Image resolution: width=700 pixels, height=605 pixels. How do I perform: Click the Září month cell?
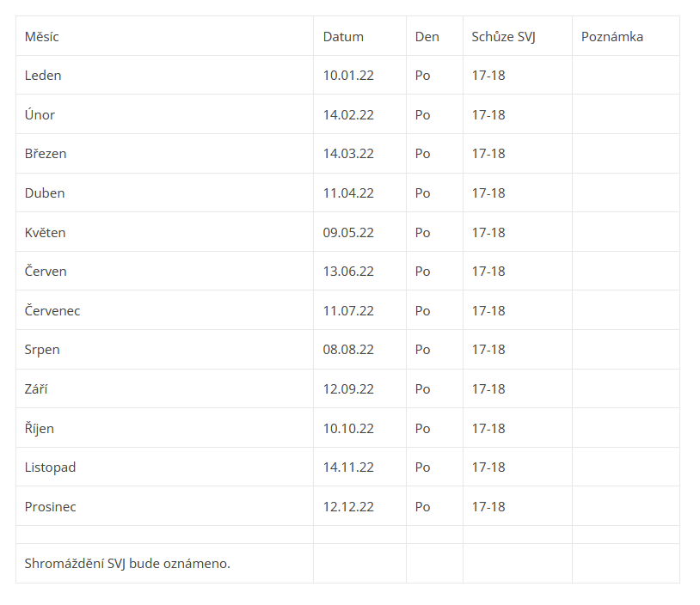coord(36,389)
